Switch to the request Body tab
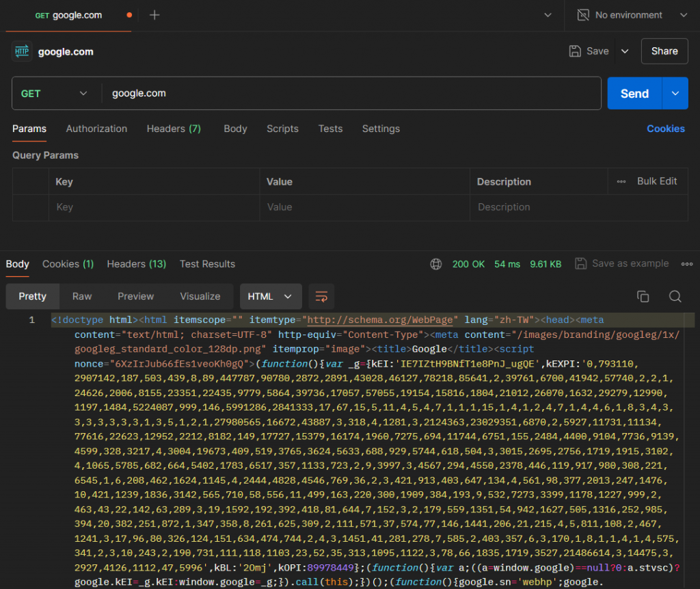This screenshot has width=700, height=589. [x=235, y=129]
